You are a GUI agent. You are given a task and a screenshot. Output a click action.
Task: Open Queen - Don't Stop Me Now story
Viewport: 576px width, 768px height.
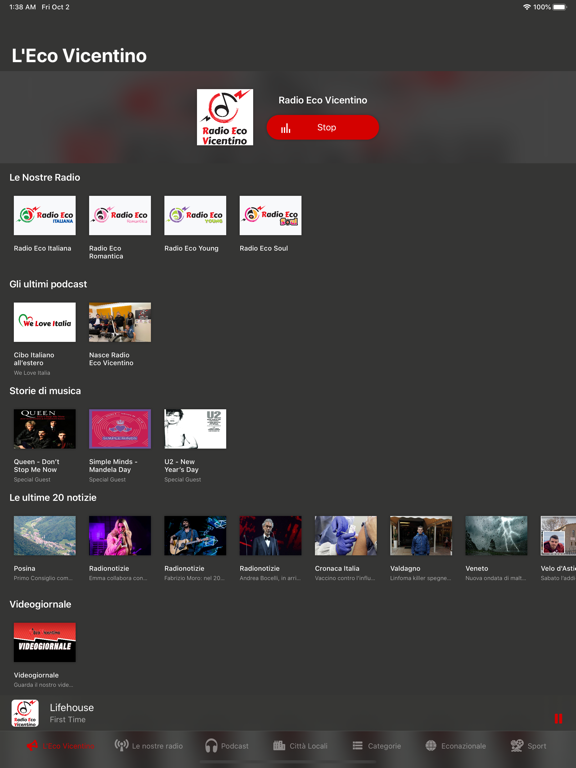(x=45, y=429)
